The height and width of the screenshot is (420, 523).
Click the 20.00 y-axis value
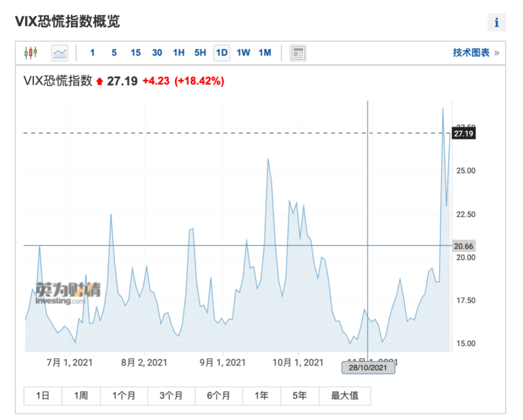pos(466,258)
